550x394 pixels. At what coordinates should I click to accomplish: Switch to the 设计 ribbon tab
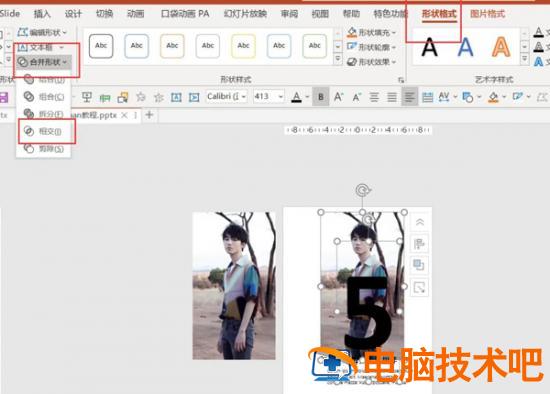tap(73, 14)
